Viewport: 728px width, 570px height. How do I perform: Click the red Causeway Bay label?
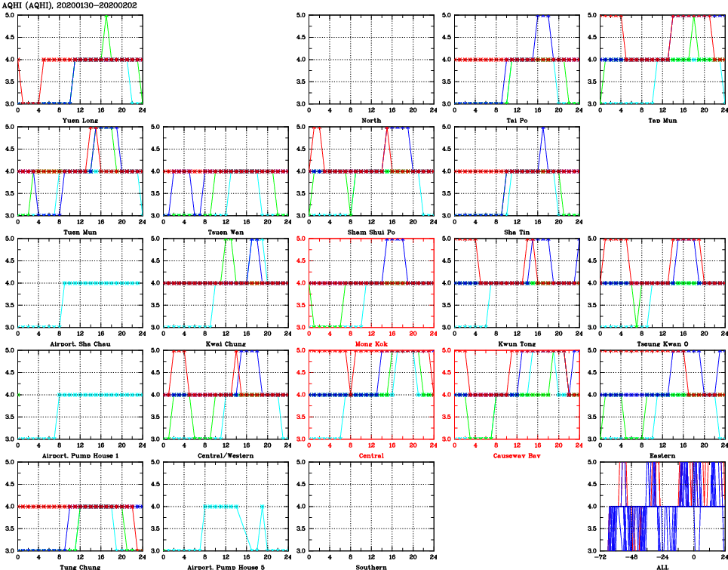[x=517, y=455]
